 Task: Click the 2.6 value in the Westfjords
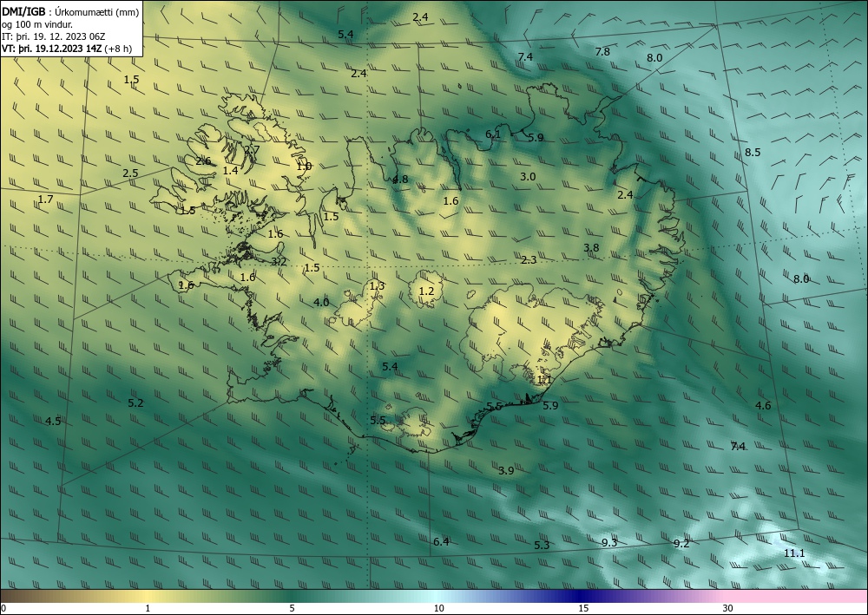tap(204, 161)
